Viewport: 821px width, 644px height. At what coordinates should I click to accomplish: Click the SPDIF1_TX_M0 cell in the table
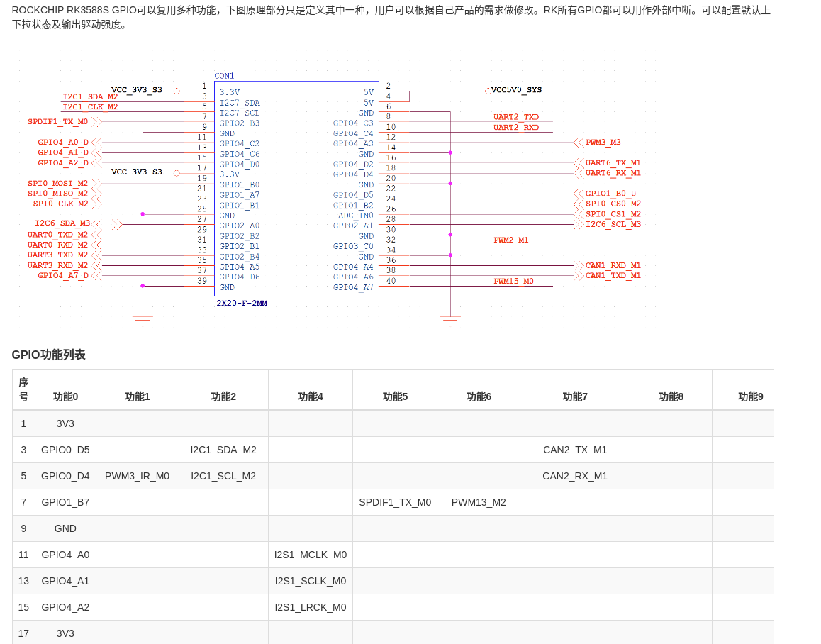396,502
